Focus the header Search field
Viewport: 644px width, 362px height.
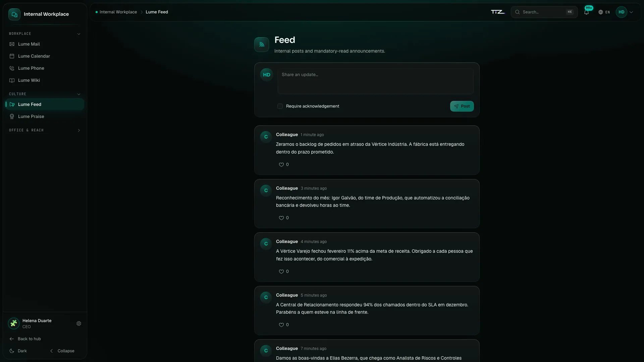[544, 12]
